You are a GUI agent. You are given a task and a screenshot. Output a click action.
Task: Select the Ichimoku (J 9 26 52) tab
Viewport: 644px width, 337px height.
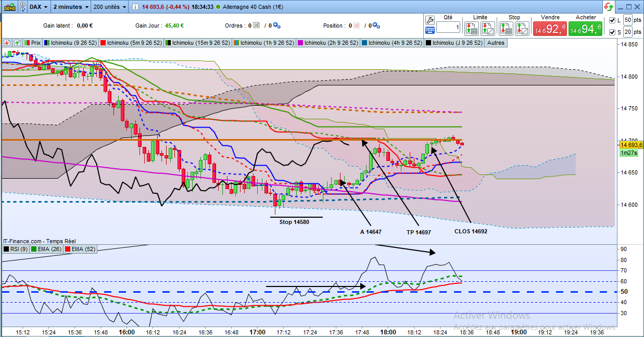click(x=454, y=43)
